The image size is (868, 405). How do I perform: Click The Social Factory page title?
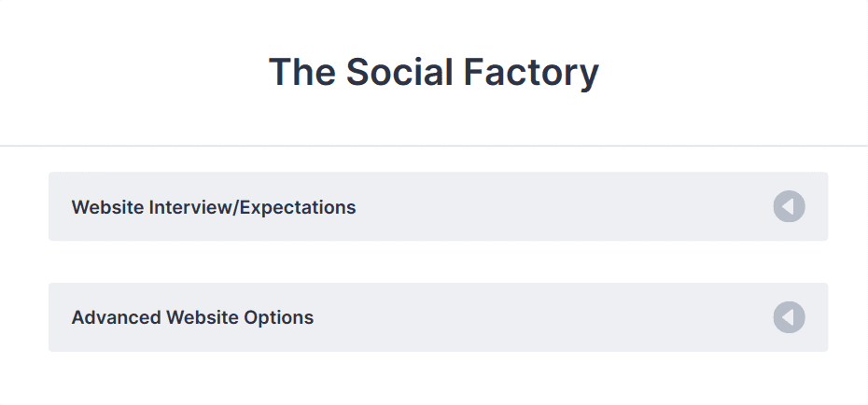click(434, 73)
